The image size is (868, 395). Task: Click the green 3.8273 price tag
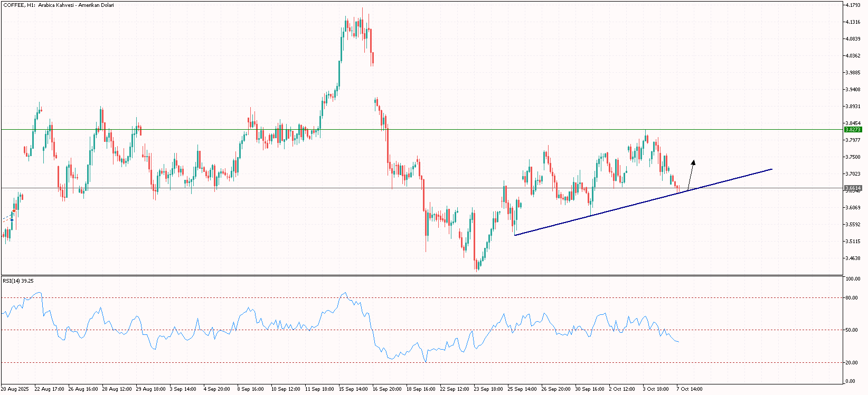point(853,129)
